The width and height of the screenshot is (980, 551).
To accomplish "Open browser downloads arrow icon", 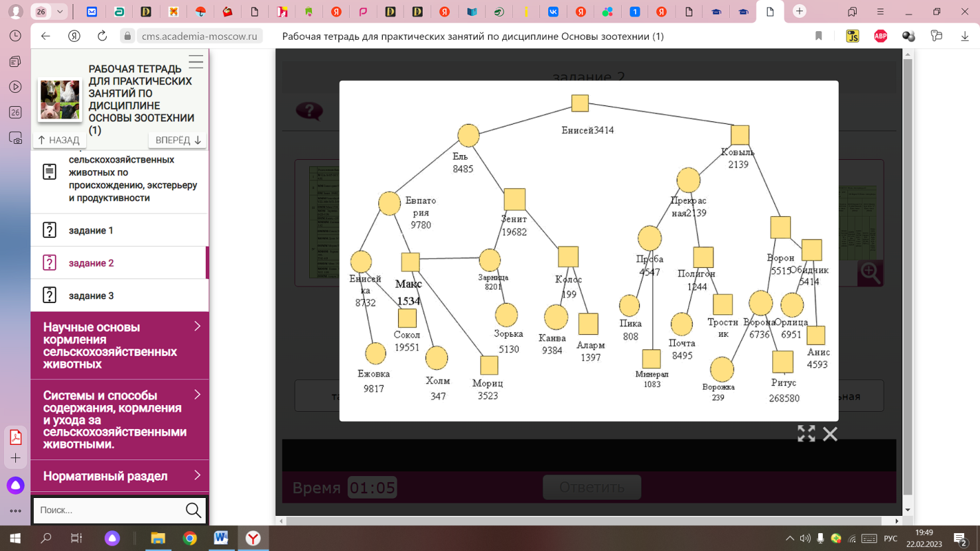I will coord(965,36).
